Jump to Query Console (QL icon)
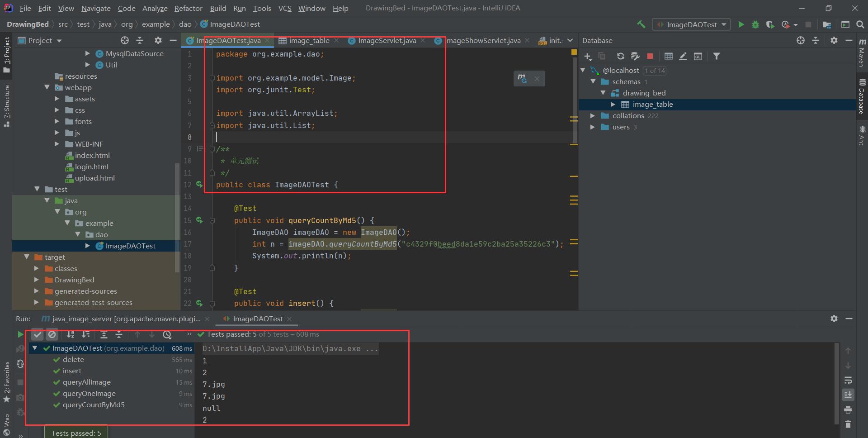This screenshot has width=868, height=438. (x=698, y=56)
